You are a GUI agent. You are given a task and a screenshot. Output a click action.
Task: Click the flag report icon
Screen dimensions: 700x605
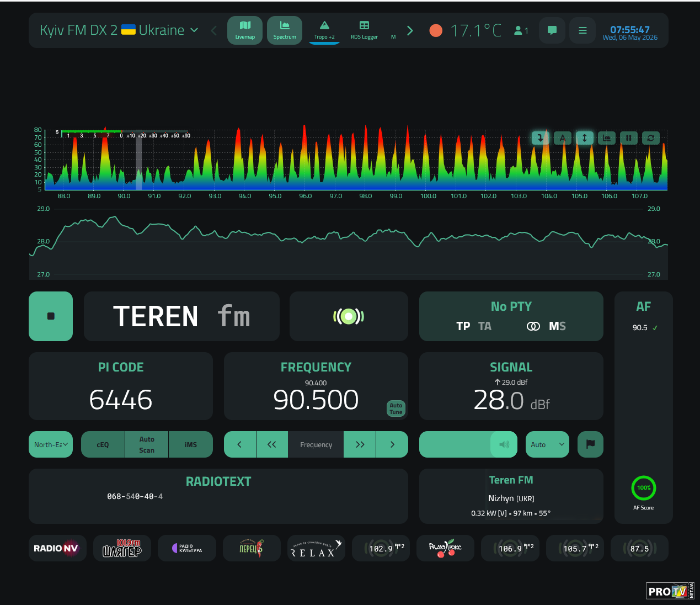click(590, 444)
